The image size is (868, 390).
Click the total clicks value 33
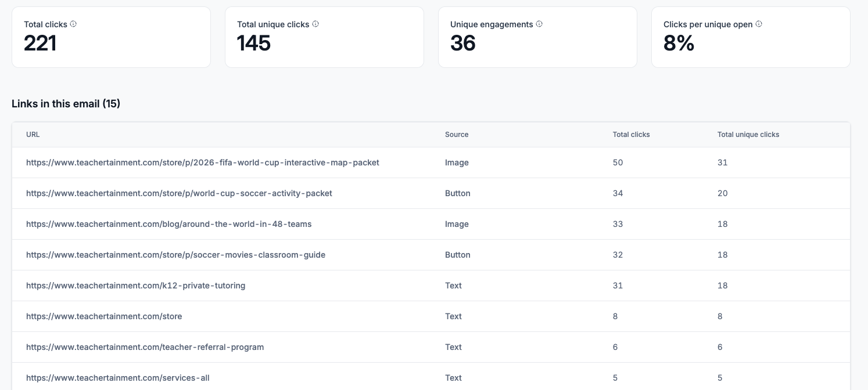pyautogui.click(x=618, y=224)
